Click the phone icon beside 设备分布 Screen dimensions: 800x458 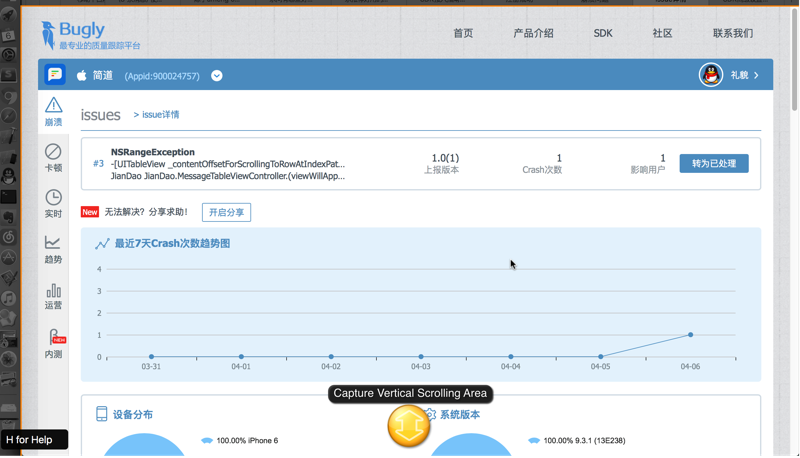tap(102, 414)
